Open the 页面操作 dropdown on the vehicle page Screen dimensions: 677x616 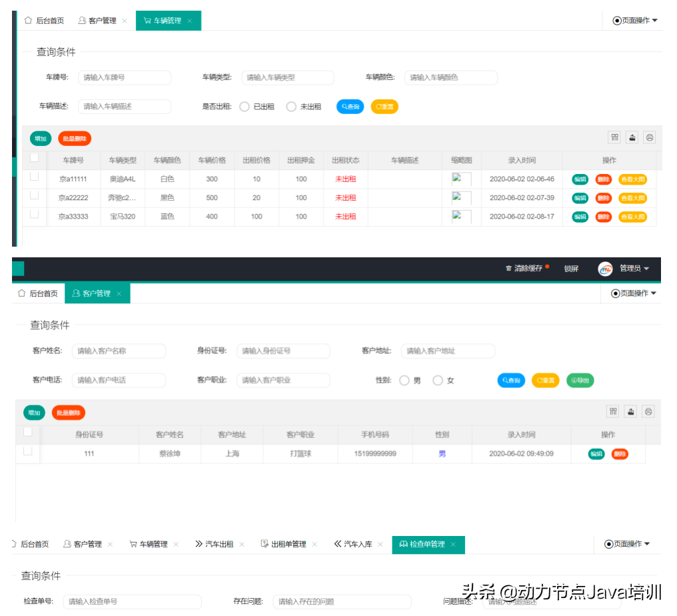click(634, 20)
